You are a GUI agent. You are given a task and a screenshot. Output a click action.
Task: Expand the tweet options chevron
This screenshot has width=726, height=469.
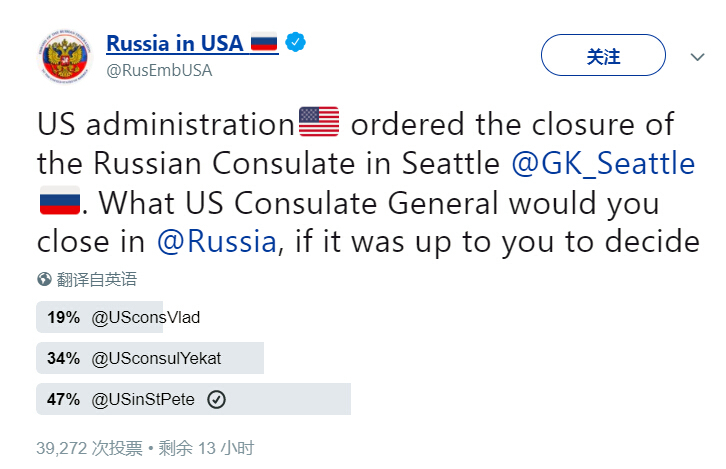698,57
